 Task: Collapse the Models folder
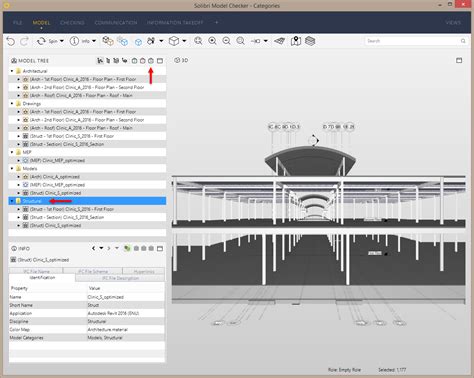pyautogui.click(x=12, y=168)
